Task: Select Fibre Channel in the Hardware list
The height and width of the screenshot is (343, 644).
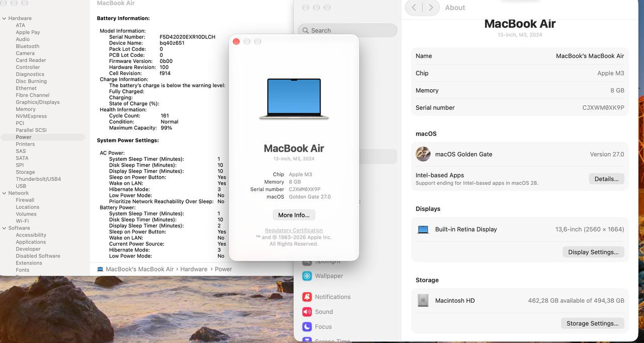Action: 33,95
